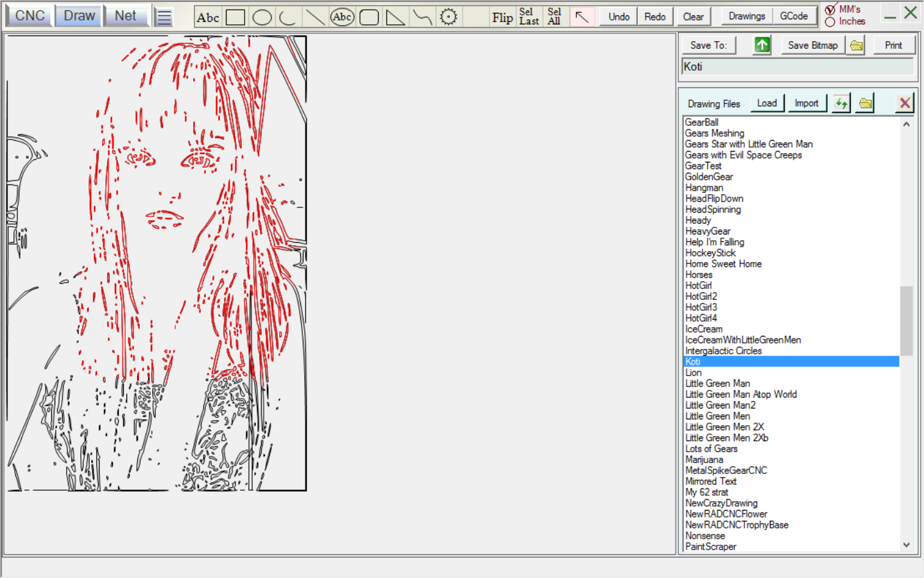Image resolution: width=924 pixels, height=578 pixels.
Task: Select Horses drawing file
Action: tap(698, 275)
